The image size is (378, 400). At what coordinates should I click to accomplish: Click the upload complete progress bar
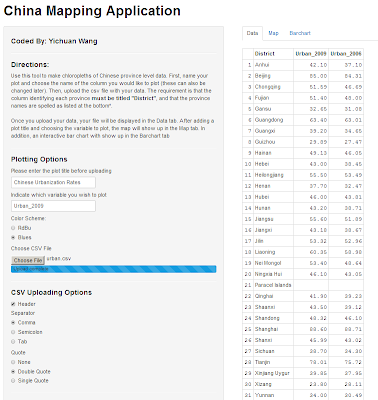pos(114,269)
